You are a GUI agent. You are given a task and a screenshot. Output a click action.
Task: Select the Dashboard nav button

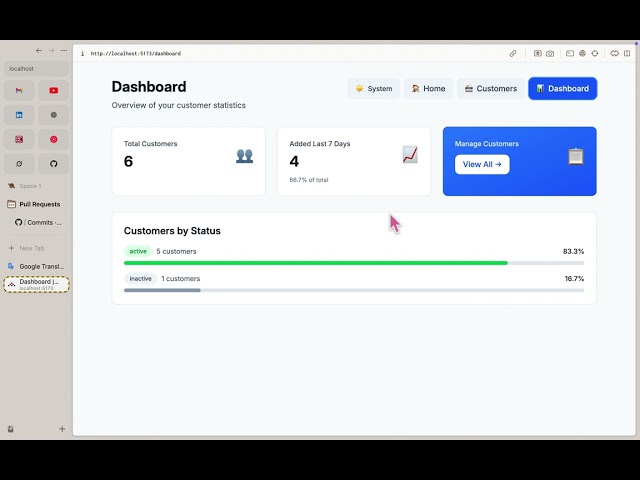[x=562, y=89]
